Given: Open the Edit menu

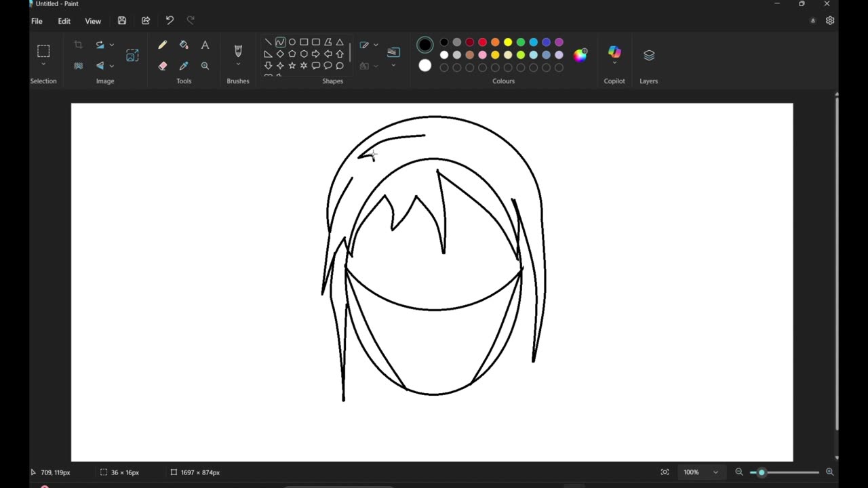Looking at the screenshot, I should tap(64, 21).
